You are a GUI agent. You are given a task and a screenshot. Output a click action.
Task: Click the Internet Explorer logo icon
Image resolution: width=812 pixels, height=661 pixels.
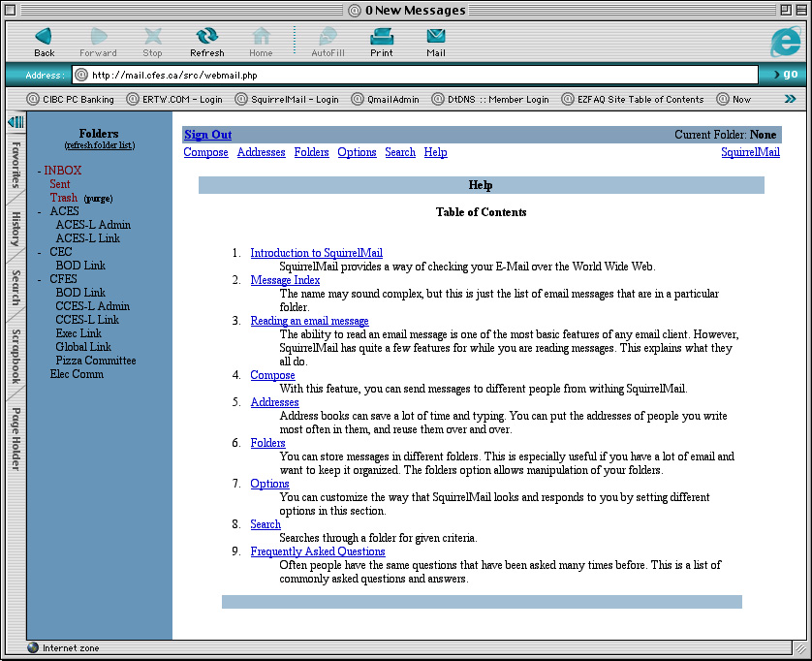tap(785, 42)
